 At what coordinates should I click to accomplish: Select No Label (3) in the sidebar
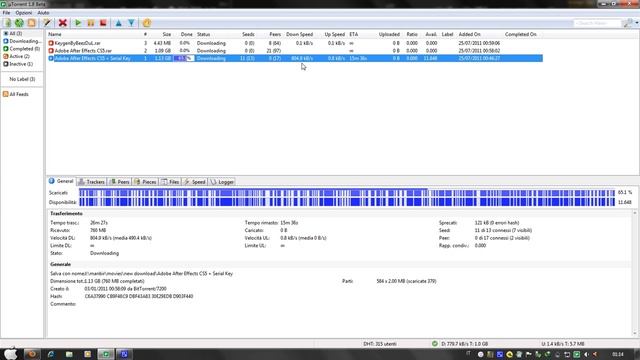tap(22, 79)
